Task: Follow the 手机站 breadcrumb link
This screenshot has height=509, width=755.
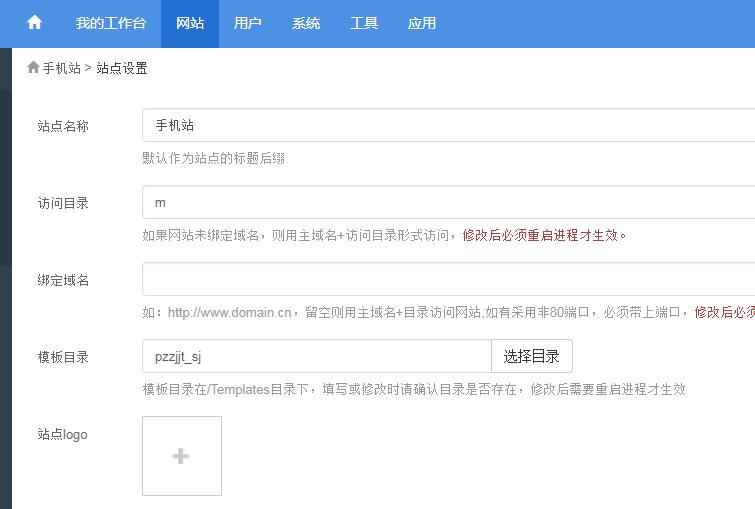Action: [62, 68]
